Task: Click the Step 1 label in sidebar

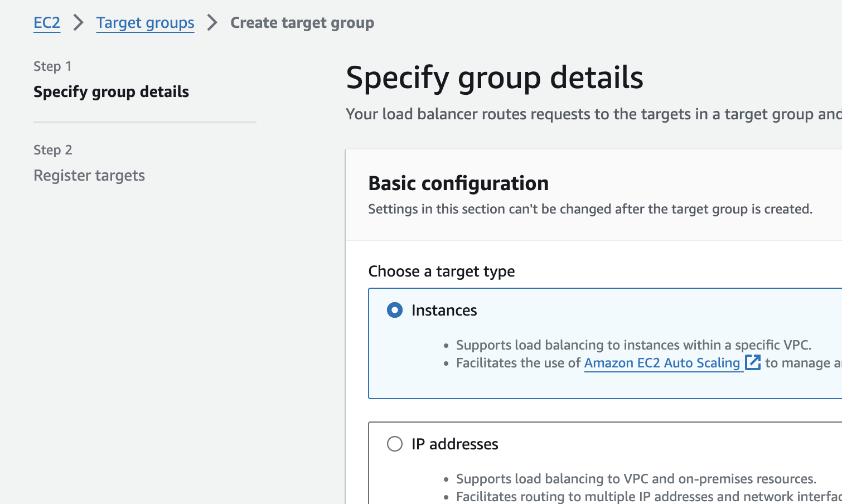Action: pos(52,66)
